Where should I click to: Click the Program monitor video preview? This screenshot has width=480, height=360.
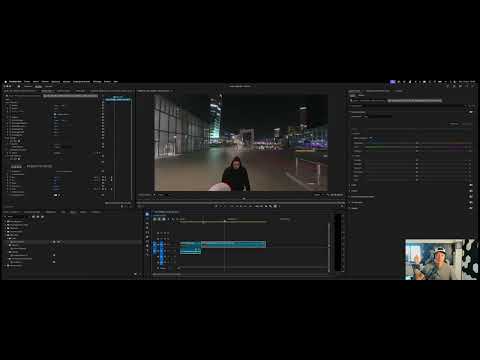(x=241, y=143)
